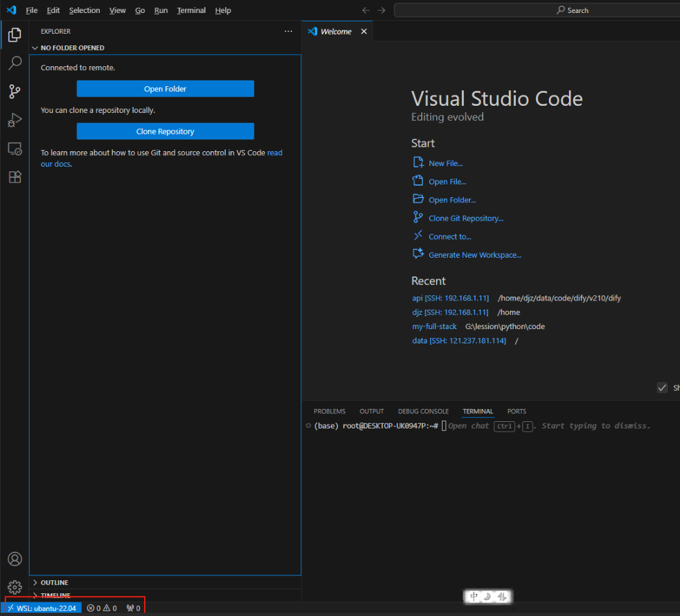Open the View menu

[x=117, y=10]
